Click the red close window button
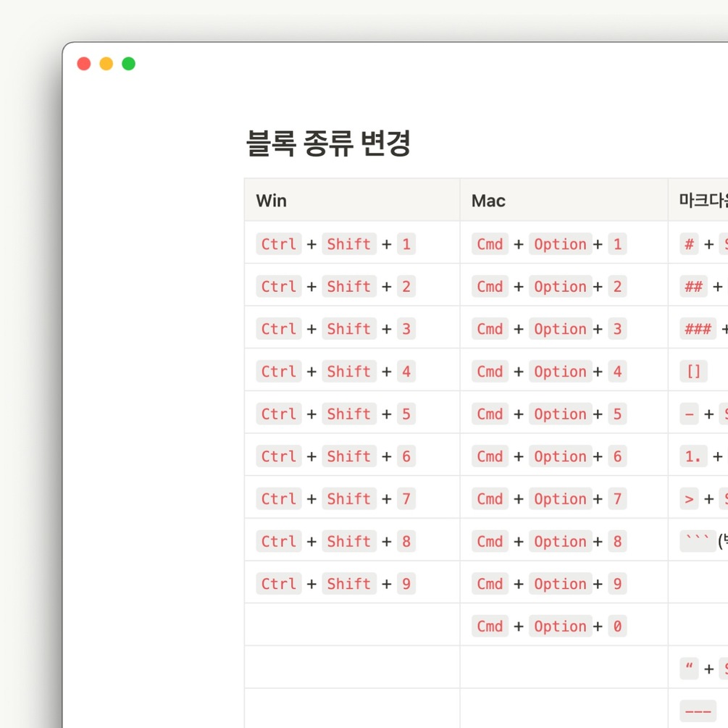 tap(83, 64)
